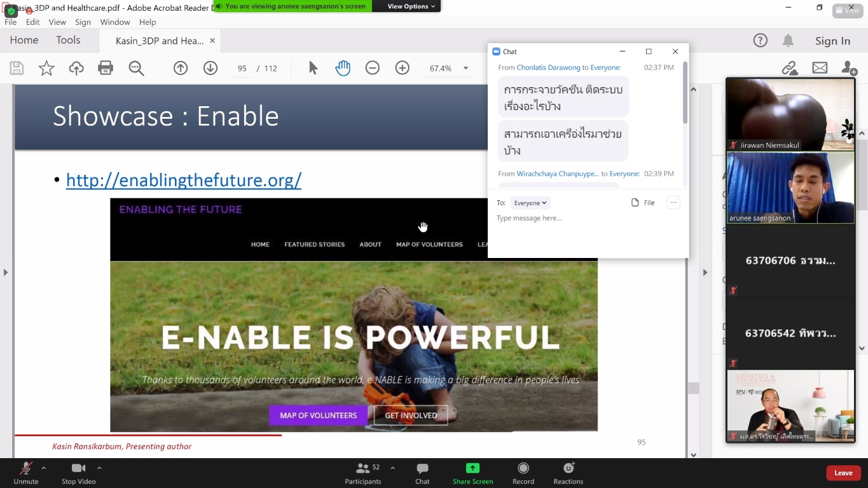Open the Edit menu

pyautogui.click(x=33, y=22)
